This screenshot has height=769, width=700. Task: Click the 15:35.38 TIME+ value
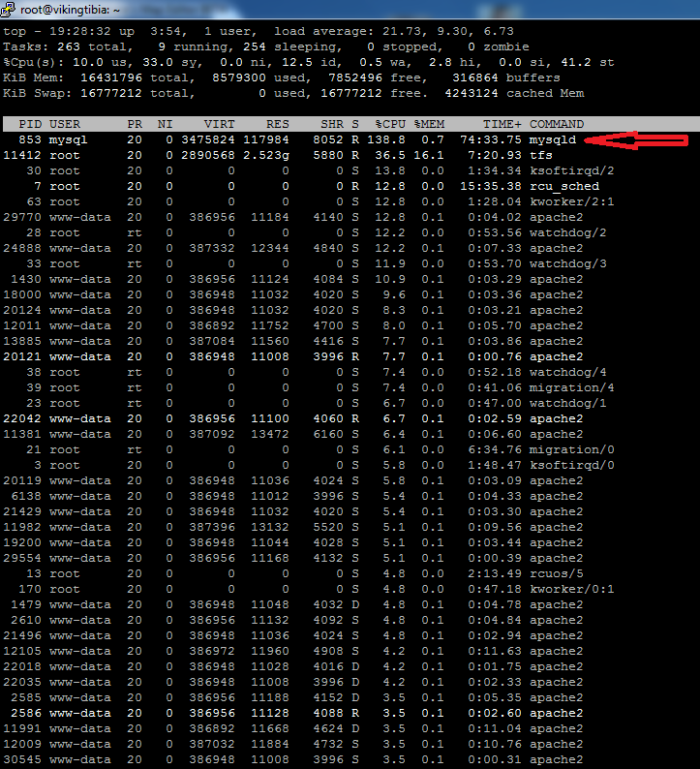491,186
